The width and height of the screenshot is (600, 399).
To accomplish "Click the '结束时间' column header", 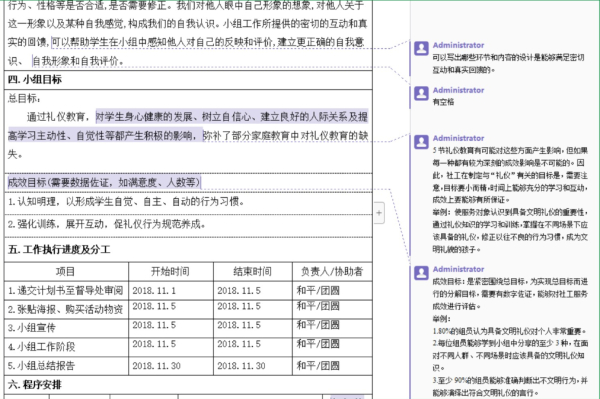I will coord(253,272).
